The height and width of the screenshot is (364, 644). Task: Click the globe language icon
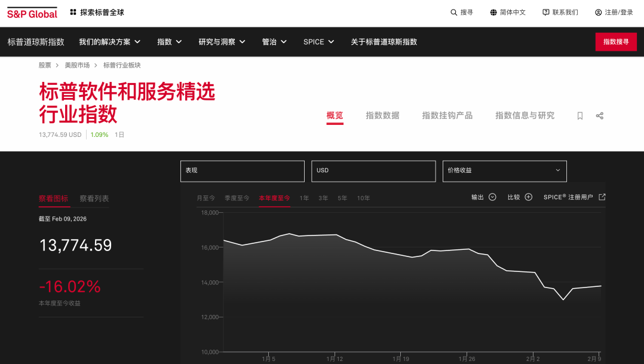click(493, 13)
